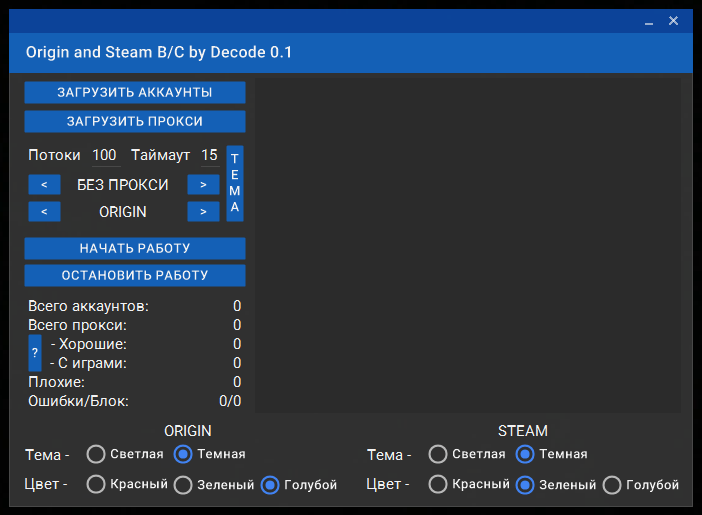Image resolution: width=702 pixels, height=515 pixels.
Task: Click the Всего аккаунтов: counter label
Action: pos(88,306)
